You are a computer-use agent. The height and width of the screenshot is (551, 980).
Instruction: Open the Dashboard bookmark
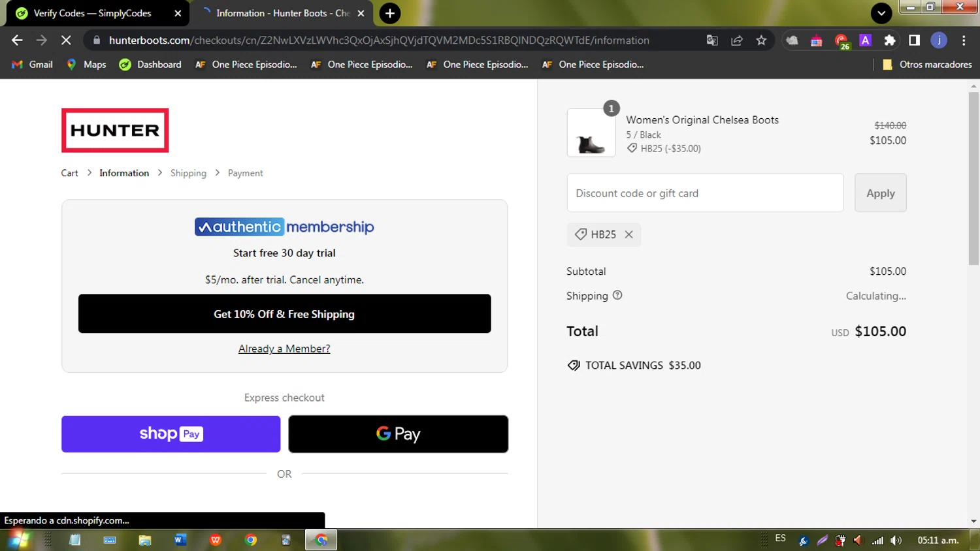[x=150, y=65]
